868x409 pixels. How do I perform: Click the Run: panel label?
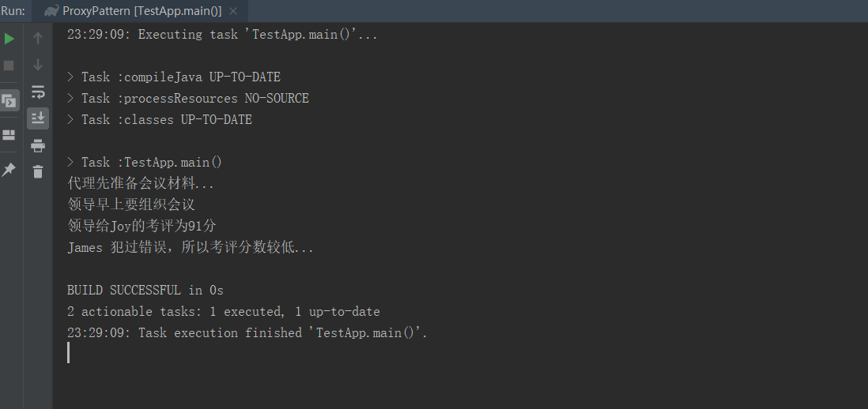(x=13, y=11)
